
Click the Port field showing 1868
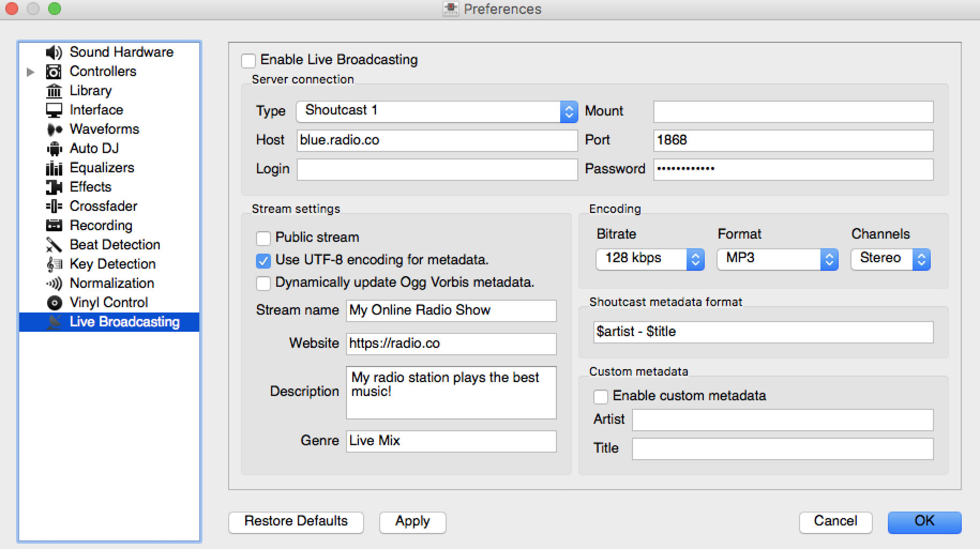point(793,140)
